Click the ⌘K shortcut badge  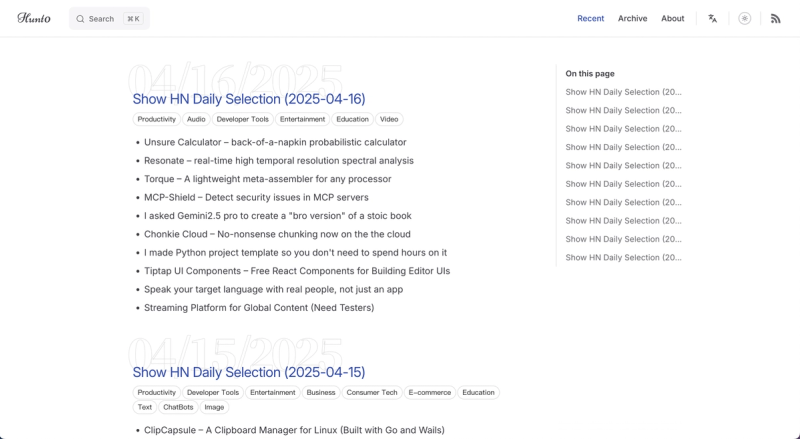[x=134, y=19]
